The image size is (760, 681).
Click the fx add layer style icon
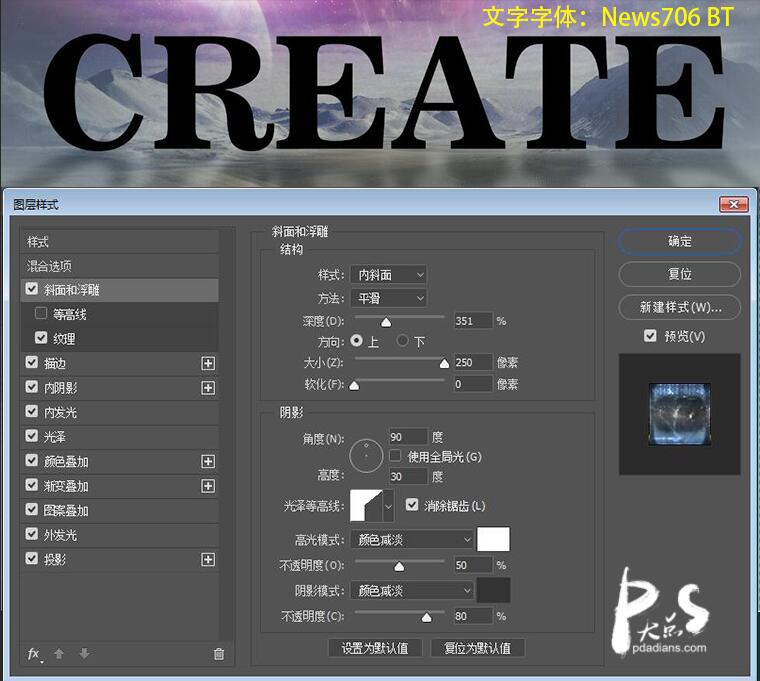click(x=33, y=654)
